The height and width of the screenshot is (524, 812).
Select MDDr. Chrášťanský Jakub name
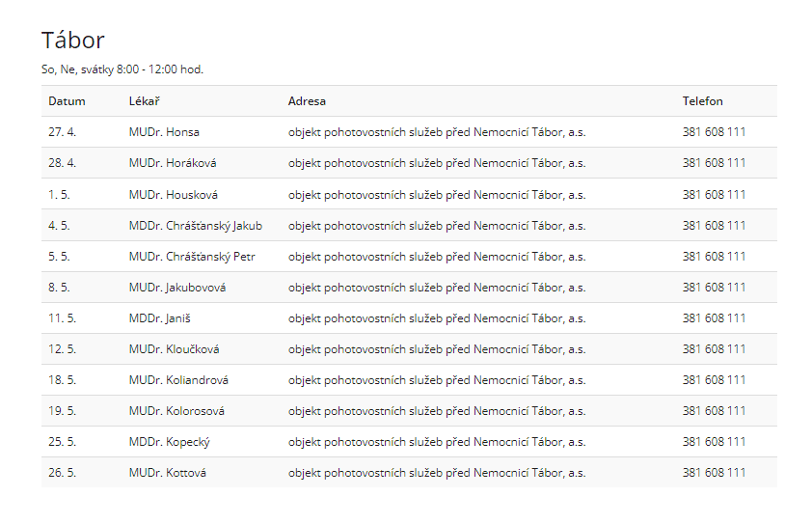(x=195, y=226)
